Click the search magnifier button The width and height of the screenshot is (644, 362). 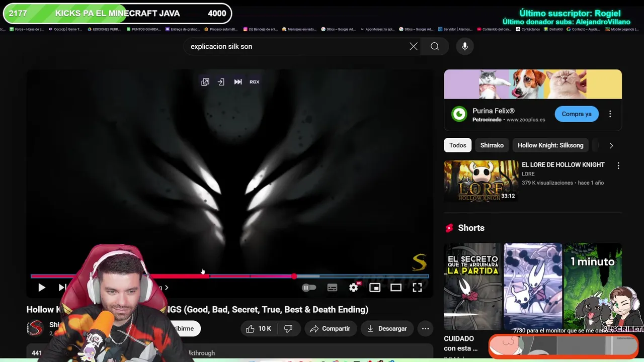coord(435,46)
